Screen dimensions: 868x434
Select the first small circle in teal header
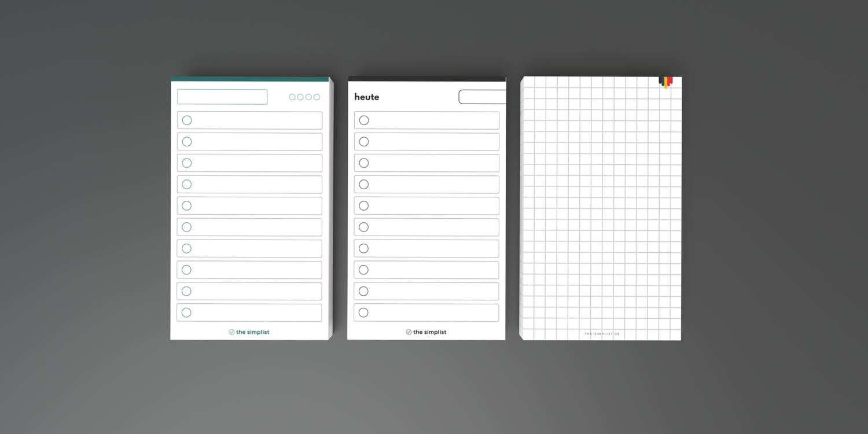click(x=292, y=97)
